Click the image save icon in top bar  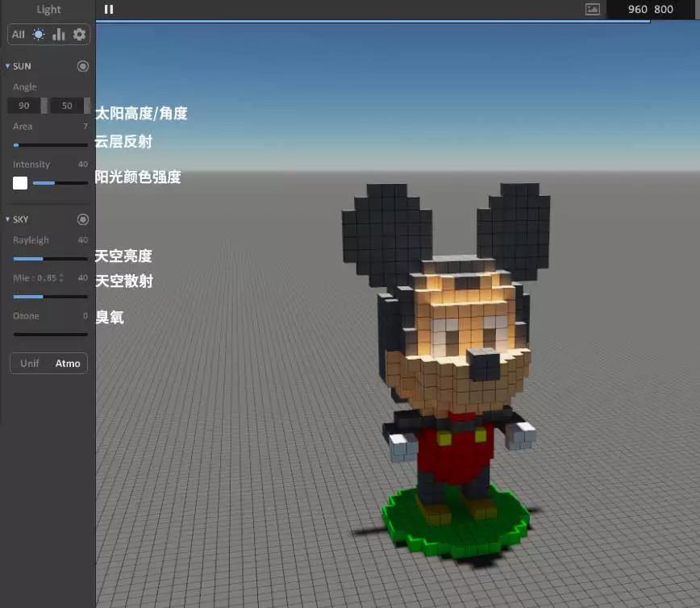coord(593,10)
